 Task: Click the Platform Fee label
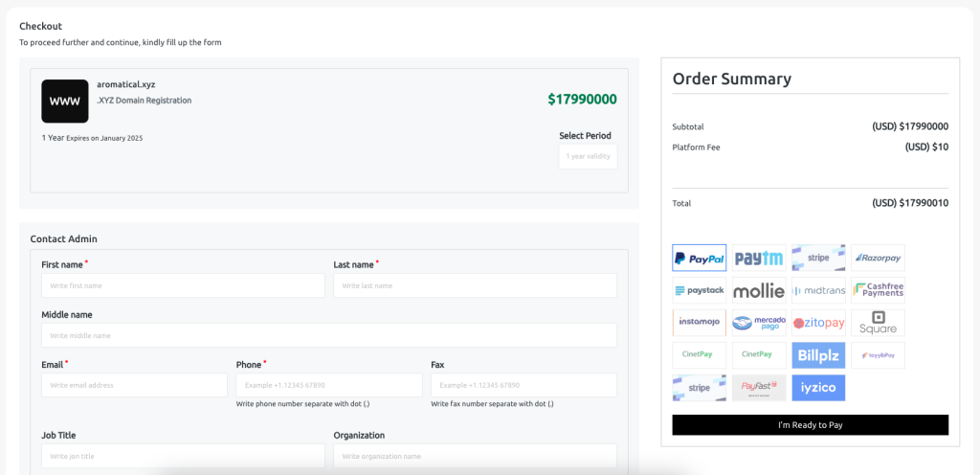(x=697, y=147)
